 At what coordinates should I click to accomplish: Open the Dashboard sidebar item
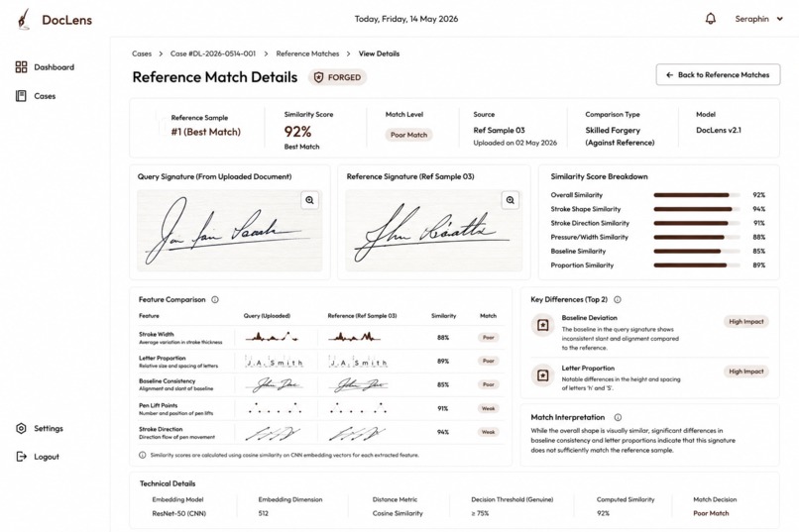pyautogui.click(x=45, y=67)
